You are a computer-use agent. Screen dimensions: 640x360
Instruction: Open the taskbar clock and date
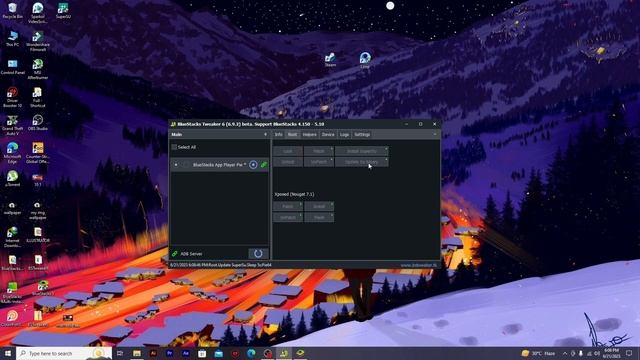point(611,353)
